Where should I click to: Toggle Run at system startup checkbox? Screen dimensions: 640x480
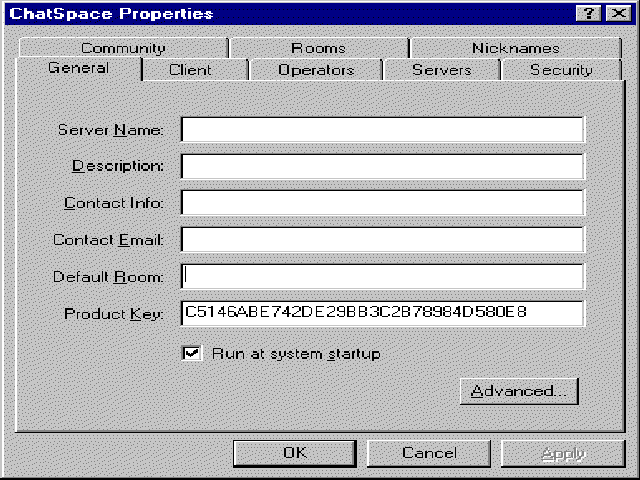pyautogui.click(x=190, y=354)
